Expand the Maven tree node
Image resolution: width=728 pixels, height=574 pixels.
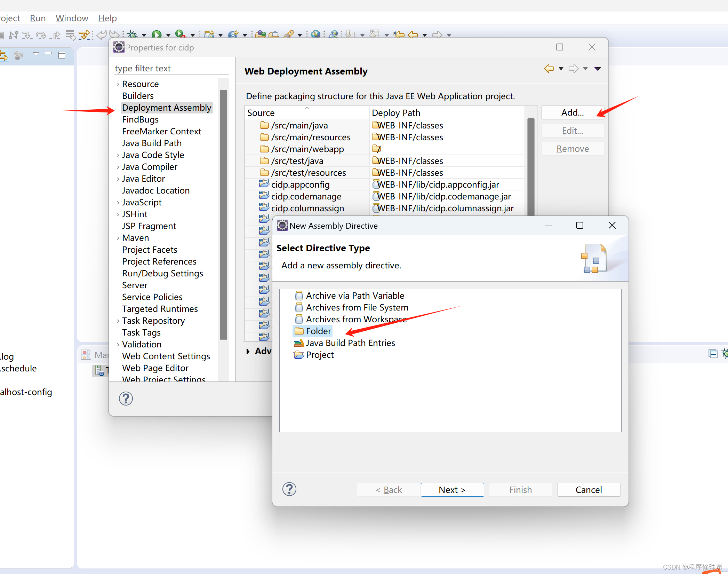118,238
